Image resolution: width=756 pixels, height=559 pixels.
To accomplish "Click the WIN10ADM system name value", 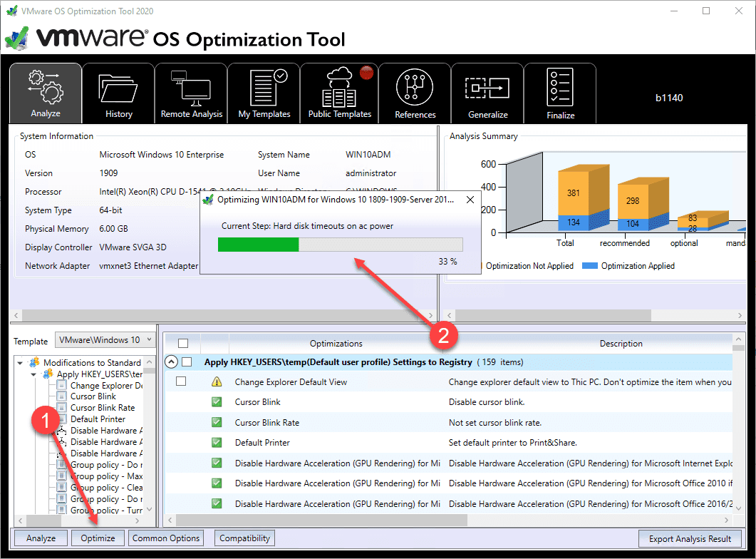I will 368,155.
